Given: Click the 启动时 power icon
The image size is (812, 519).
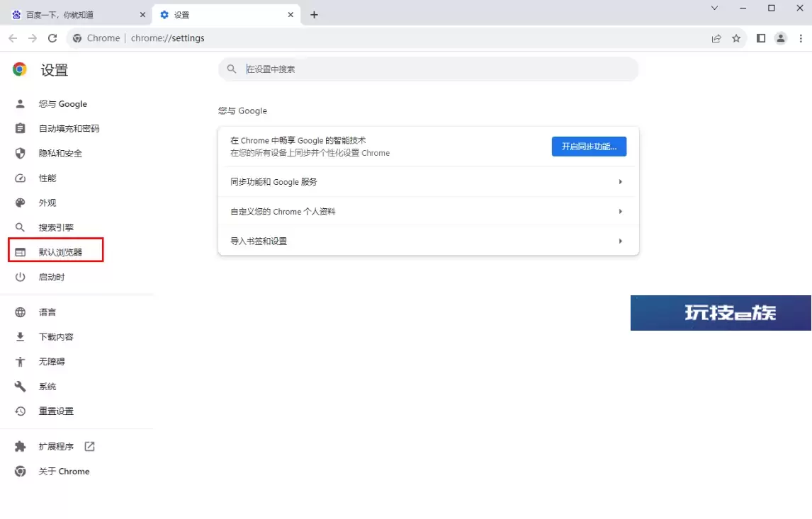Looking at the screenshot, I should [x=21, y=277].
